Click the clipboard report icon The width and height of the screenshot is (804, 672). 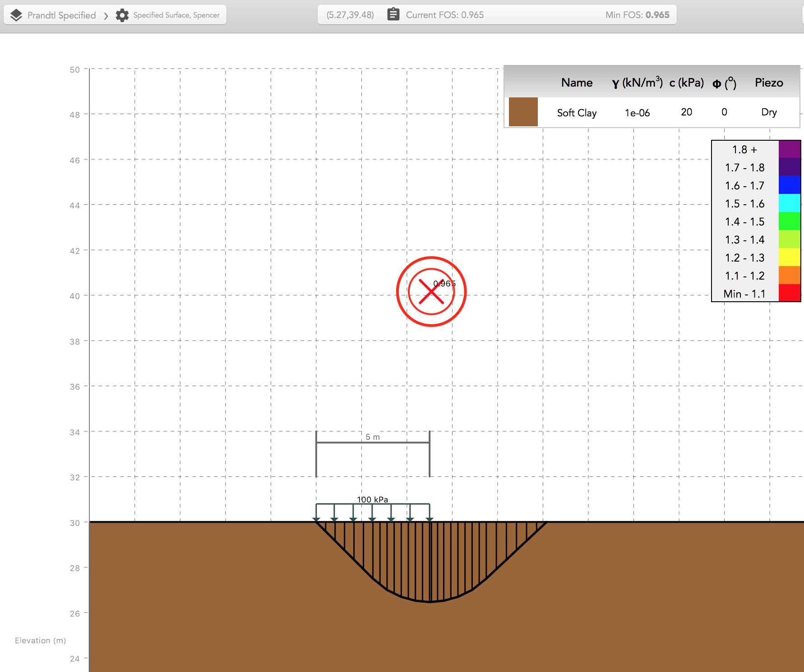(393, 14)
